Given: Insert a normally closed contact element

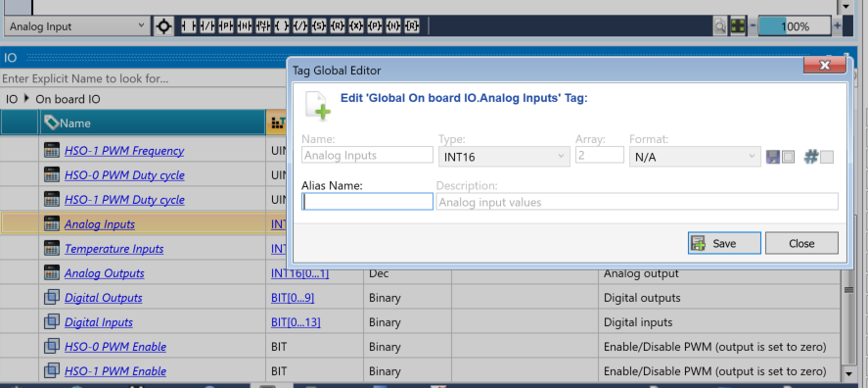Looking at the screenshot, I should point(207,25).
